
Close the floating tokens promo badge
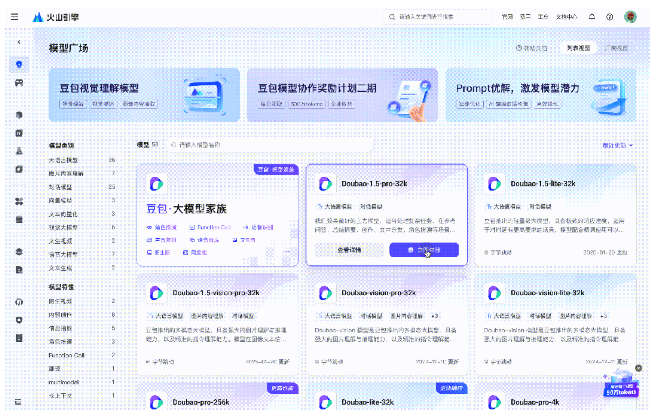click(638, 368)
